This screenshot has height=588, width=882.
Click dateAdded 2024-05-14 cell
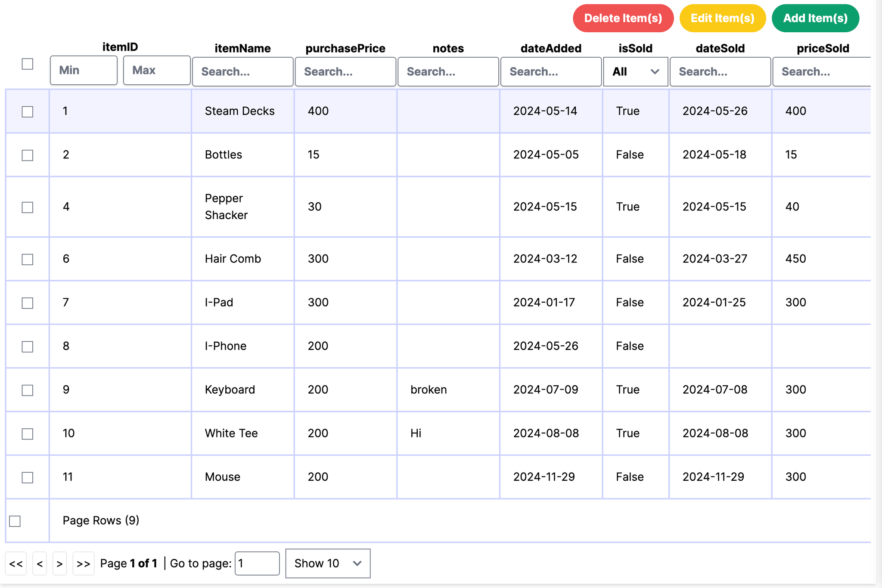pyautogui.click(x=551, y=111)
